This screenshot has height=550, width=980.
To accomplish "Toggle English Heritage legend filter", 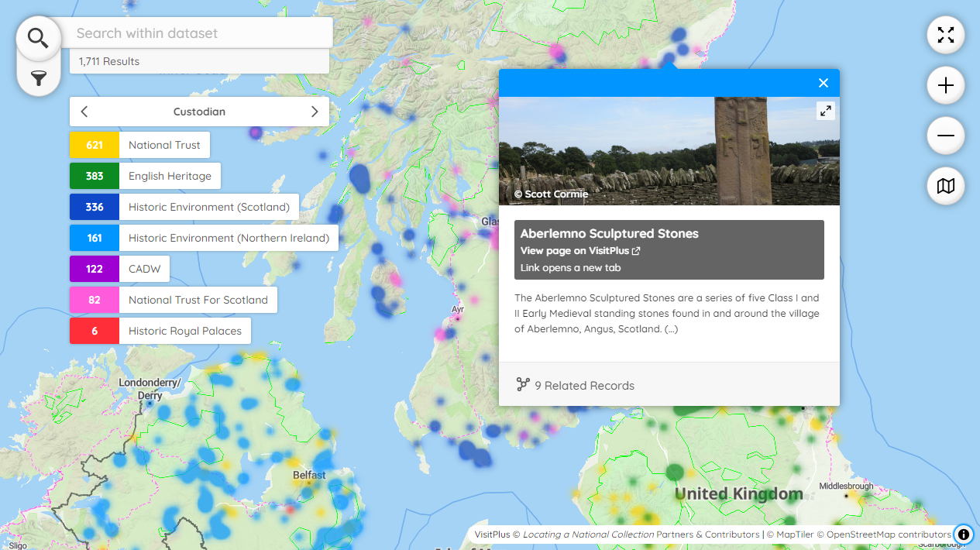I will (x=145, y=176).
